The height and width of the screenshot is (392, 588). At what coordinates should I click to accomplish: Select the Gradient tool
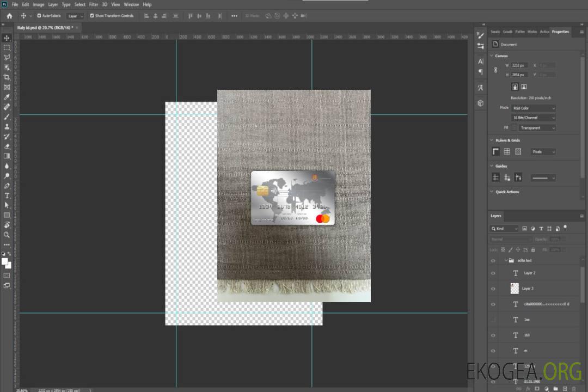[7, 156]
